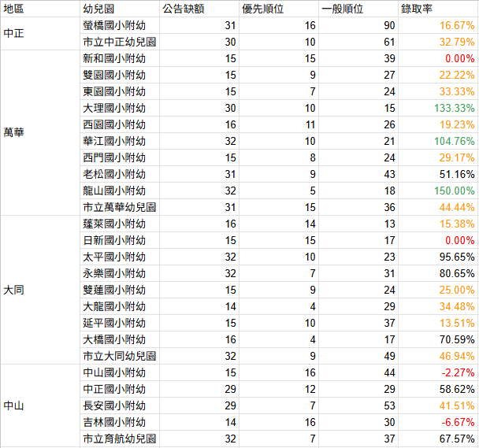Select the 市立中正幼兒園 cell
This screenshot has height=448, width=479.
[x=120, y=42]
